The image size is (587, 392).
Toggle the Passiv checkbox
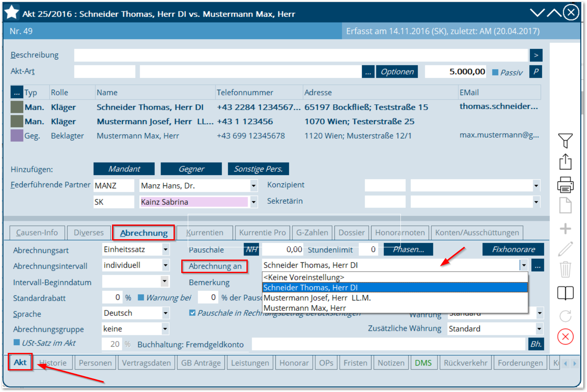click(495, 72)
